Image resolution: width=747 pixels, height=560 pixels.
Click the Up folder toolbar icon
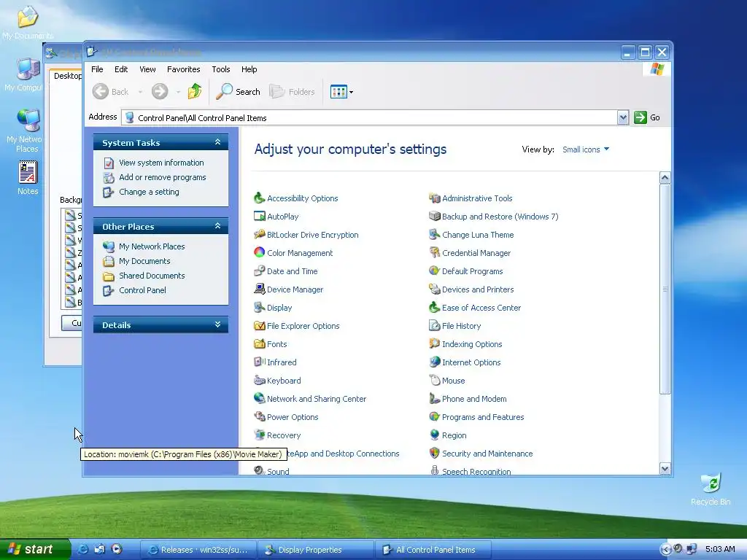point(194,91)
